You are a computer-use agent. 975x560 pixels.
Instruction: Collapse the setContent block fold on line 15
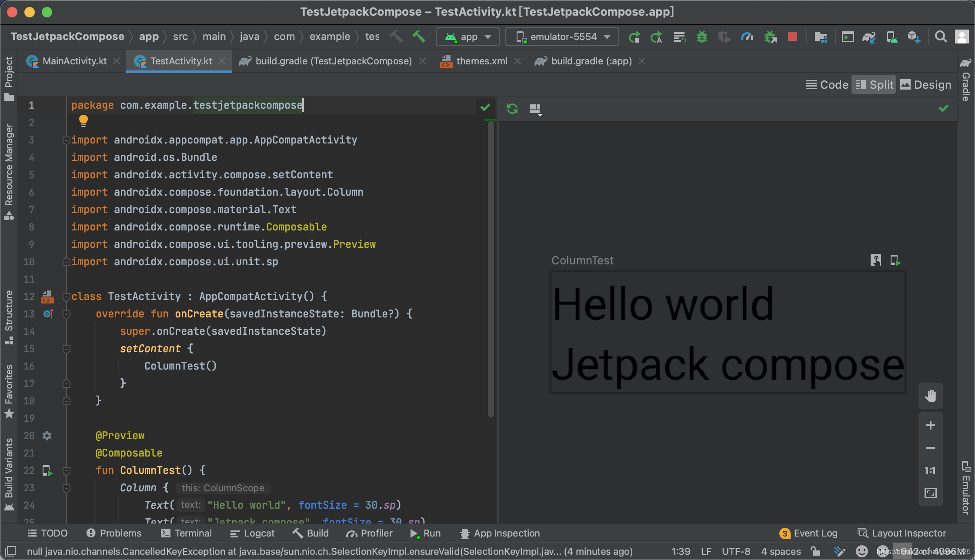67,349
